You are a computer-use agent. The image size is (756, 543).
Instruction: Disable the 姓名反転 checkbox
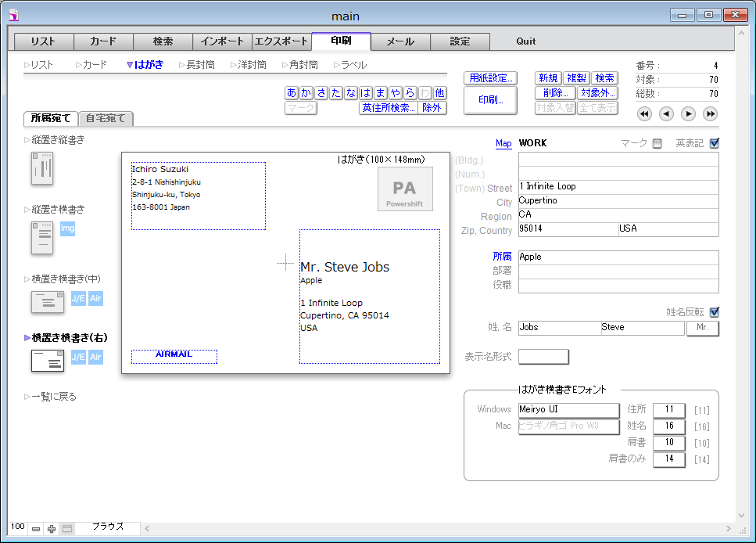tap(714, 312)
